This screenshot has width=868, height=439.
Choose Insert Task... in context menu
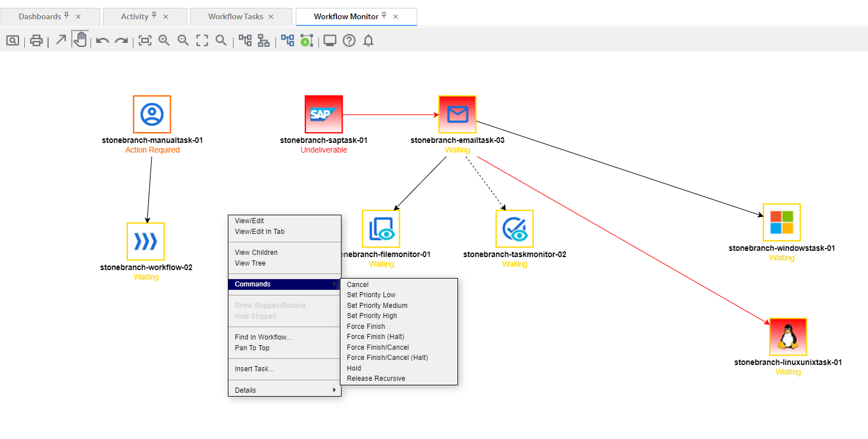point(254,369)
